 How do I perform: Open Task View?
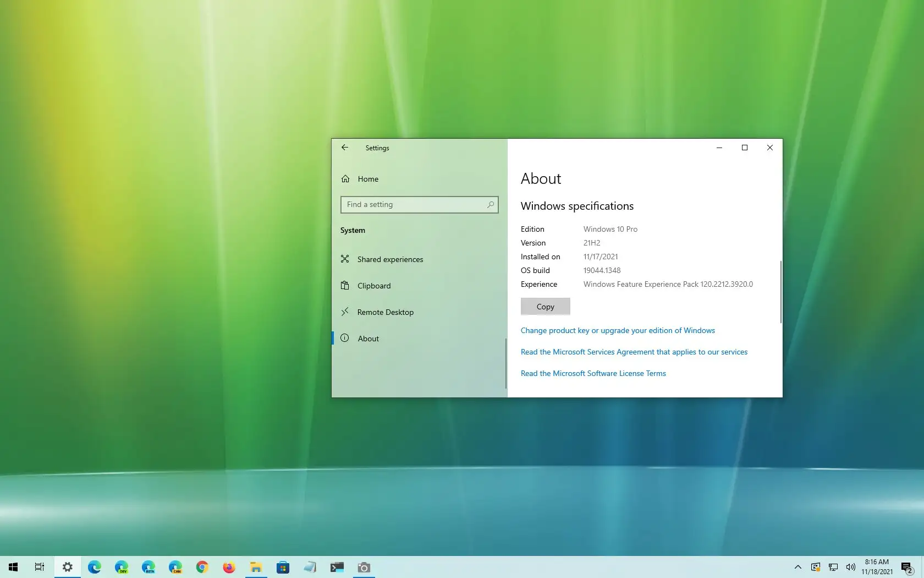click(39, 567)
